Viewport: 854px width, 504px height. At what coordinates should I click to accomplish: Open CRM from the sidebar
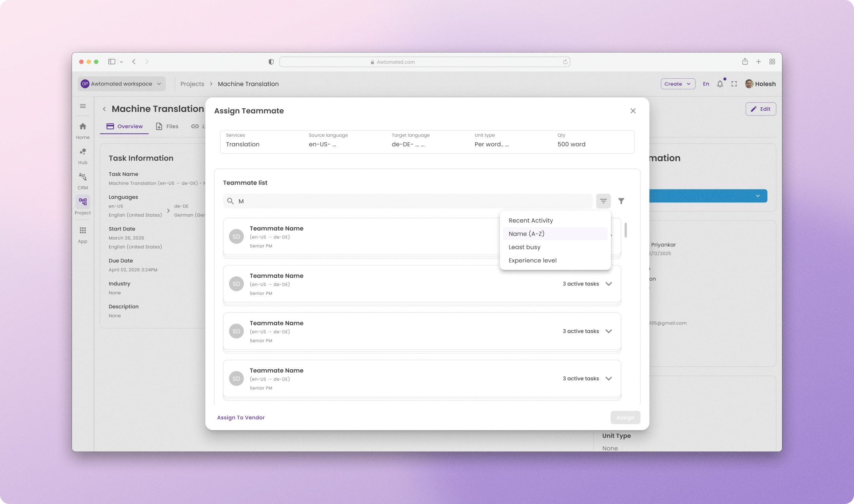pos(83,181)
